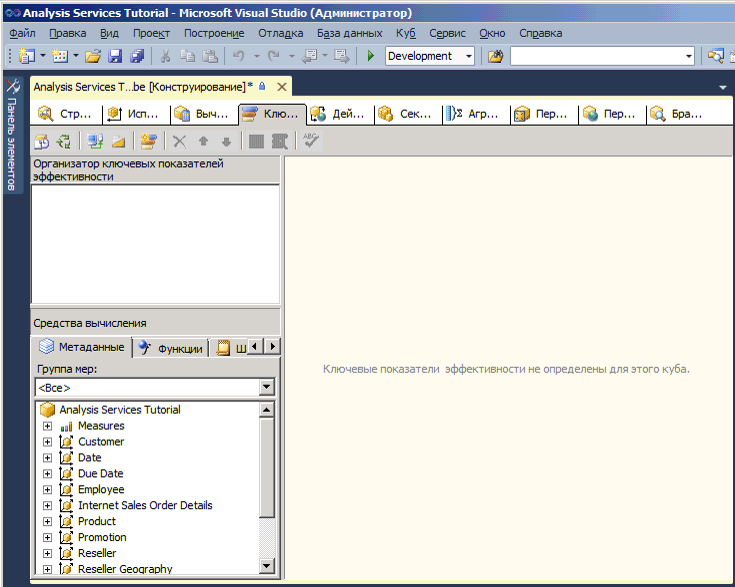Switch to the Агр... aggregations tab
This screenshot has height=587, width=735.
[x=474, y=114]
